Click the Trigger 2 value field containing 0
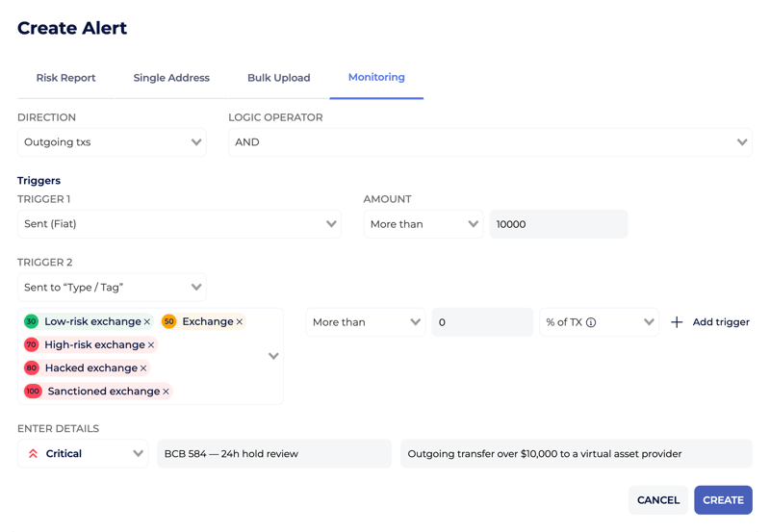770x532 pixels. pyautogui.click(x=482, y=322)
